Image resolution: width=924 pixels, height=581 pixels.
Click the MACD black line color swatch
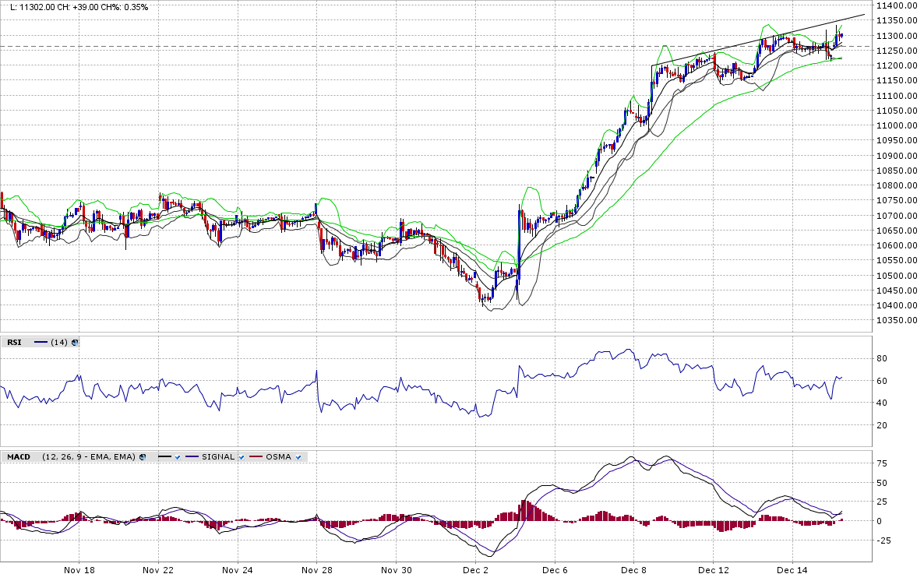(x=165, y=457)
